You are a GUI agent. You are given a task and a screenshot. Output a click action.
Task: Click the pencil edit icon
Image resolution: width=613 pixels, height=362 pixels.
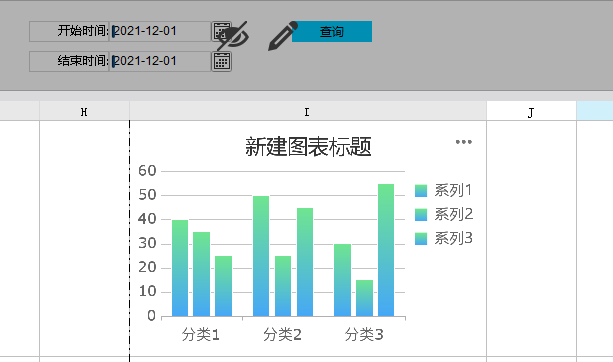click(283, 36)
